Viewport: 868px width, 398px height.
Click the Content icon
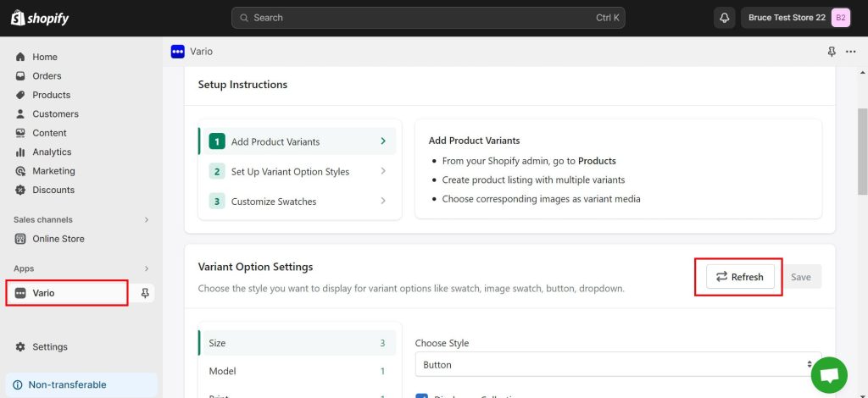tap(20, 133)
